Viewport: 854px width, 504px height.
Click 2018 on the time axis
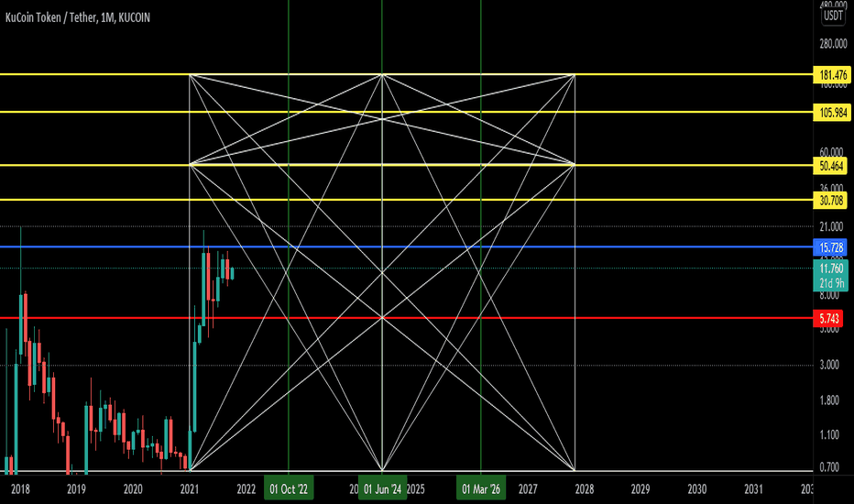coord(20,489)
